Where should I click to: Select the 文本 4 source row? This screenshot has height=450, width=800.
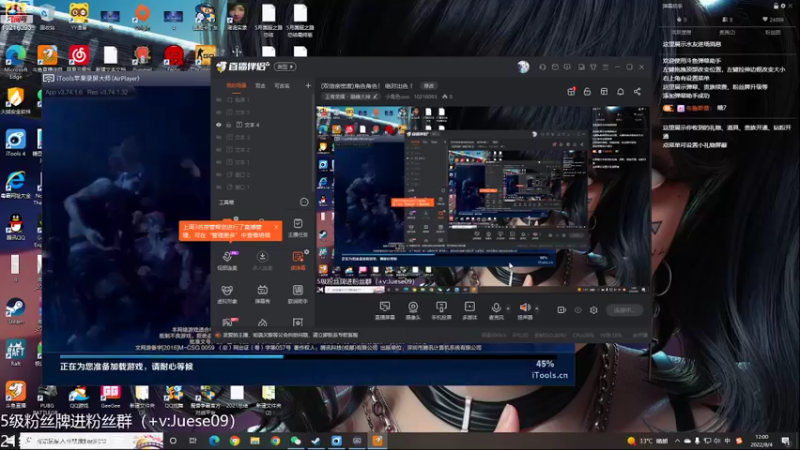(263, 125)
